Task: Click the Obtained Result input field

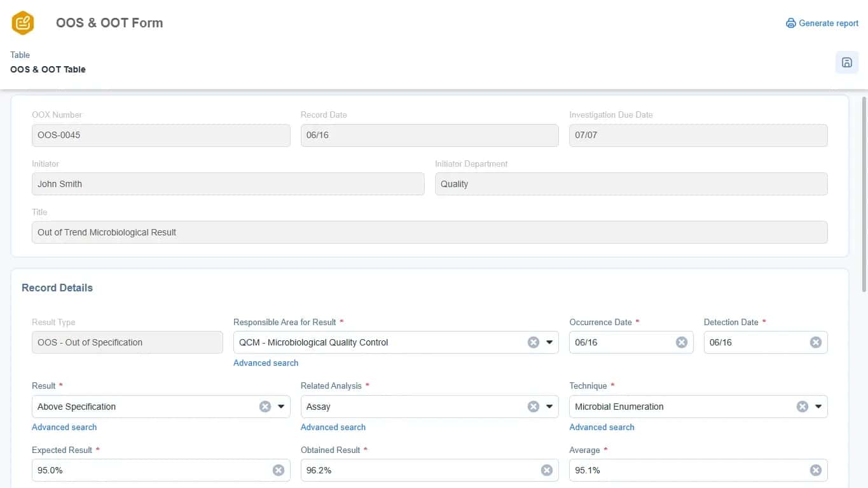Action: pos(430,470)
